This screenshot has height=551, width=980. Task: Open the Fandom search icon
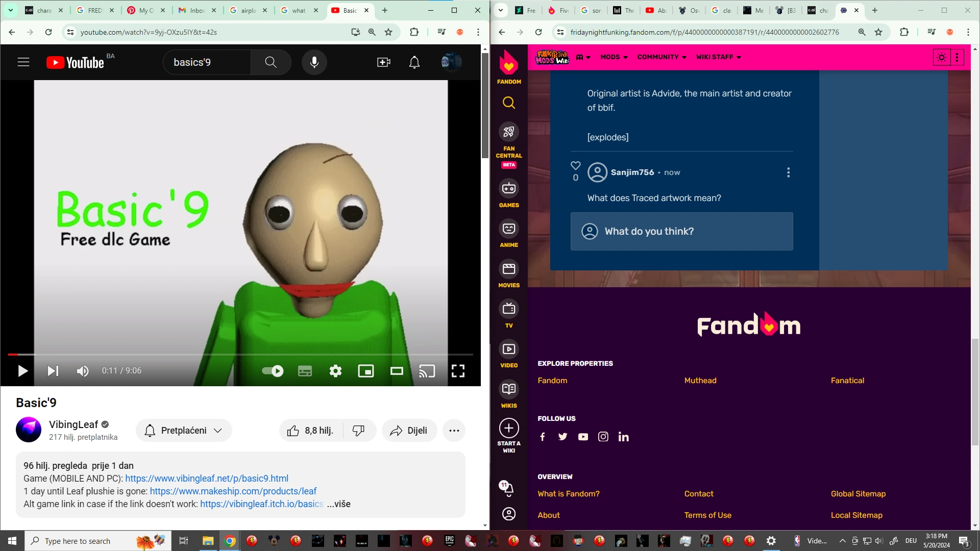point(509,103)
